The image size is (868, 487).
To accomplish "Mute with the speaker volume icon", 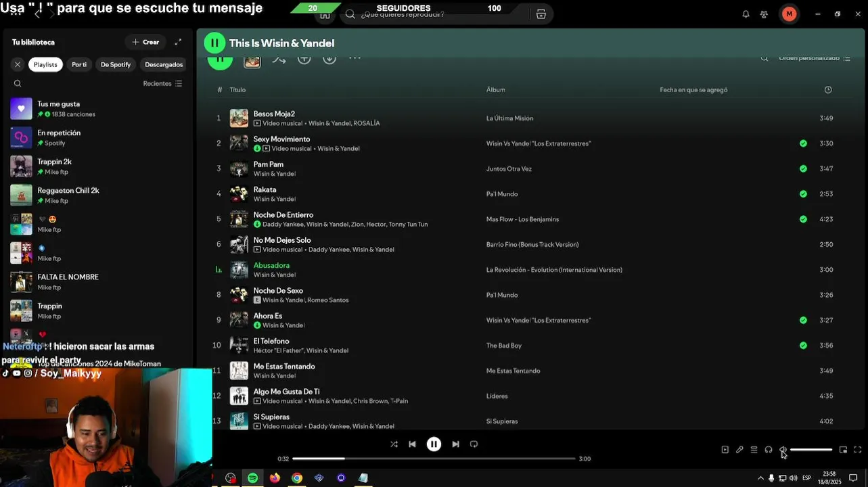I will 783,450.
